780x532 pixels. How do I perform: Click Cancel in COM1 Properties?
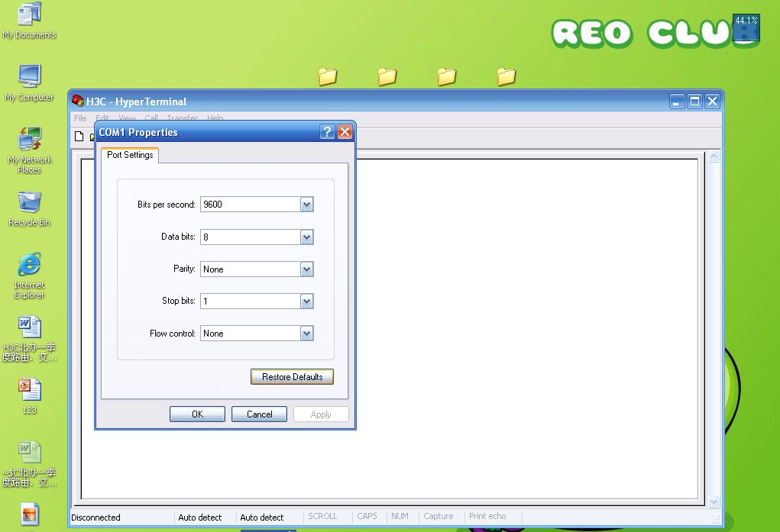pyautogui.click(x=259, y=414)
